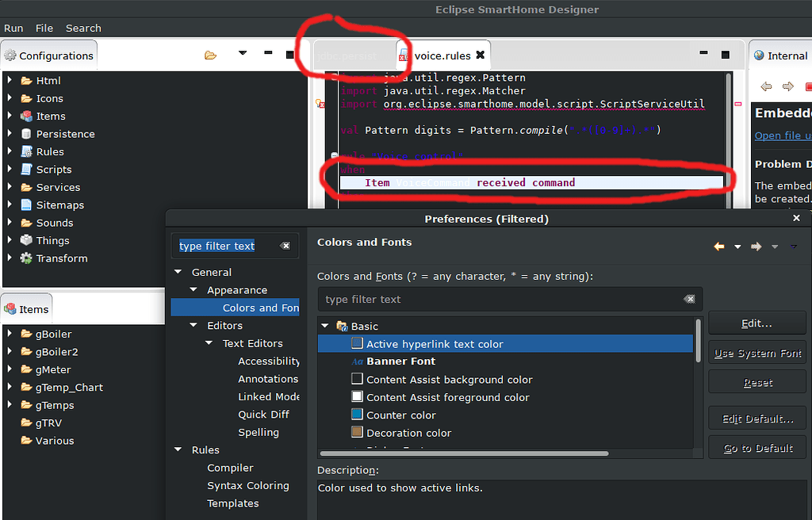Click the globe icon on the Internal tab
Screen dimensions: 812x520
[x=759, y=55]
